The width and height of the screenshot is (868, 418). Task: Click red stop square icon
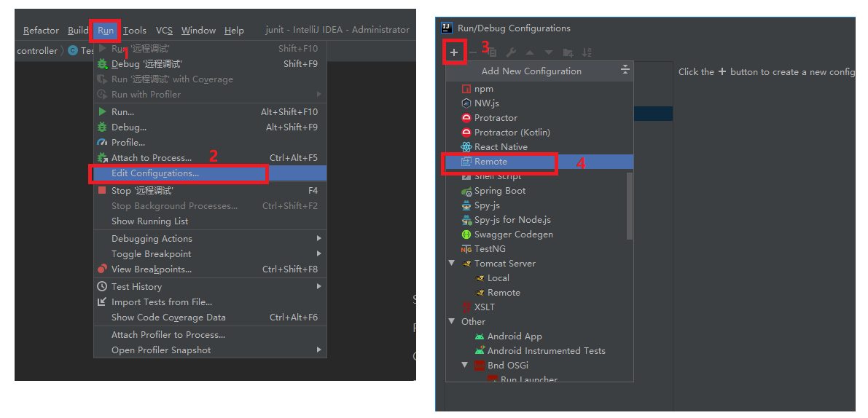102,190
